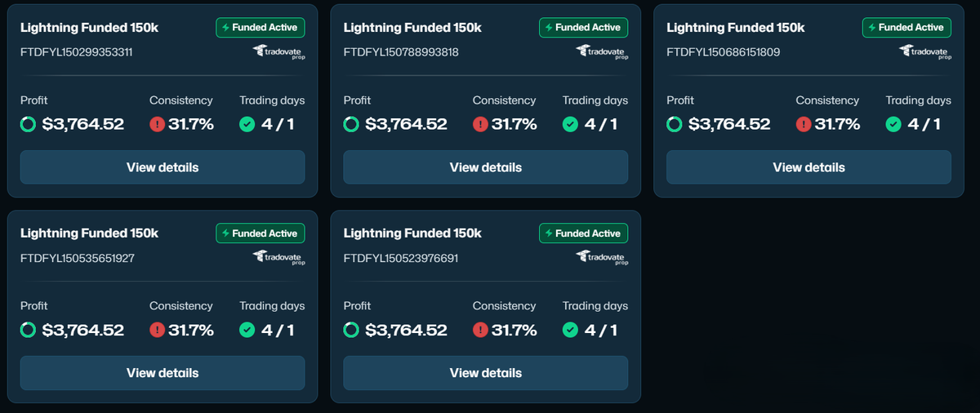Screen dimensions: 980x413
Task: Click $3,764.52 profit value on card FTDFYL150686151809
Action: [730, 124]
